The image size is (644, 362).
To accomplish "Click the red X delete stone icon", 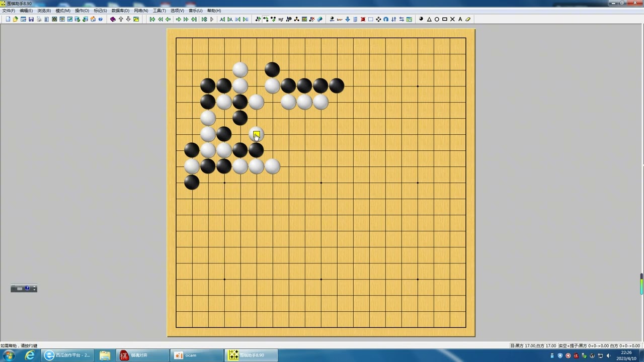I will 363,19.
